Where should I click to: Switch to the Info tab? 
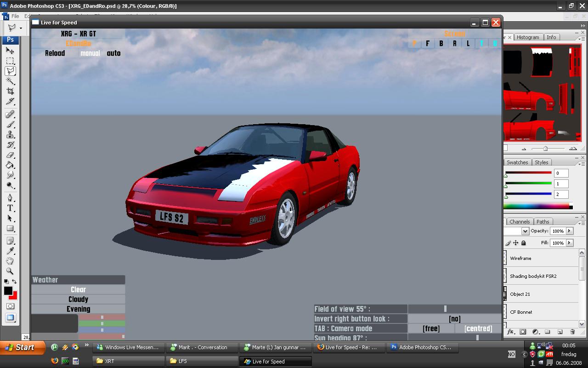click(551, 37)
